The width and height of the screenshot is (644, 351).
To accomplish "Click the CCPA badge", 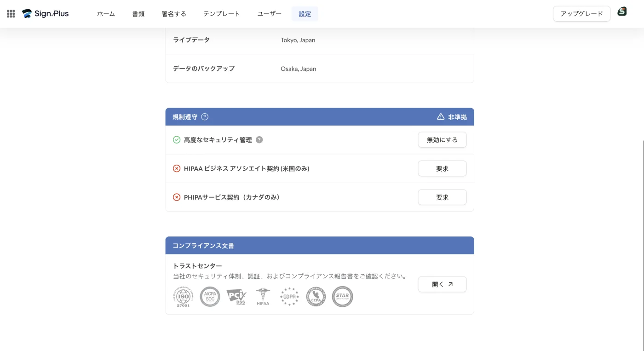I will tap(316, 297).
